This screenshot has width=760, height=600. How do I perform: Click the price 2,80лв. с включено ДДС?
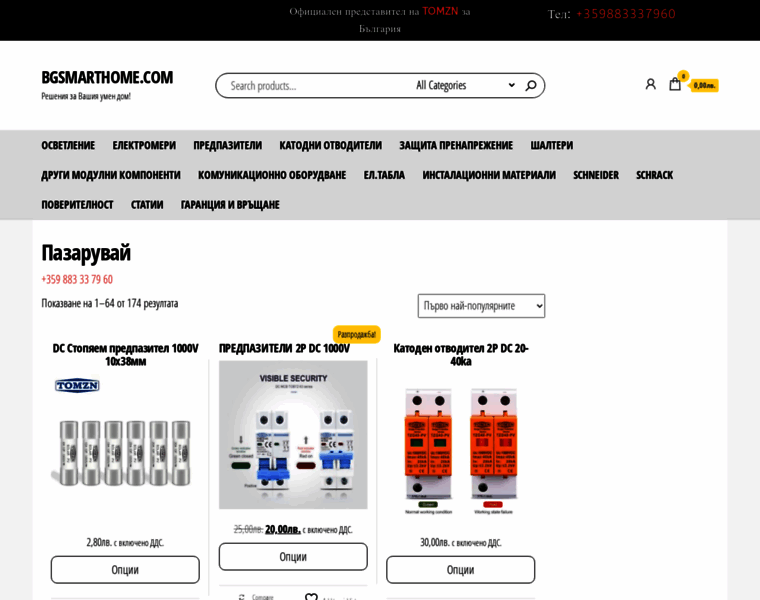(125, 542)
